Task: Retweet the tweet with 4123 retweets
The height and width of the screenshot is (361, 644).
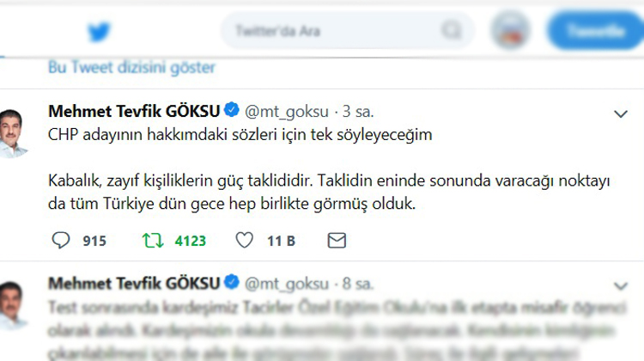Action: (151, 241)
